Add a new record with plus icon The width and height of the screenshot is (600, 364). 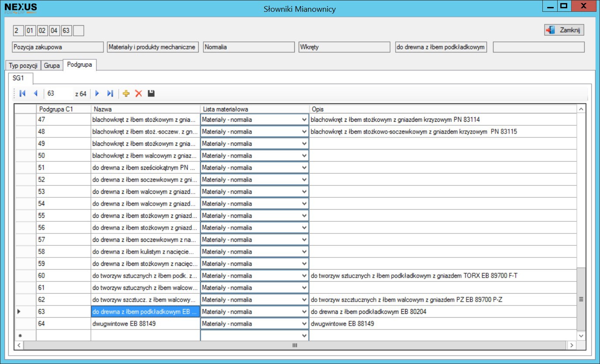click(127, 93)
